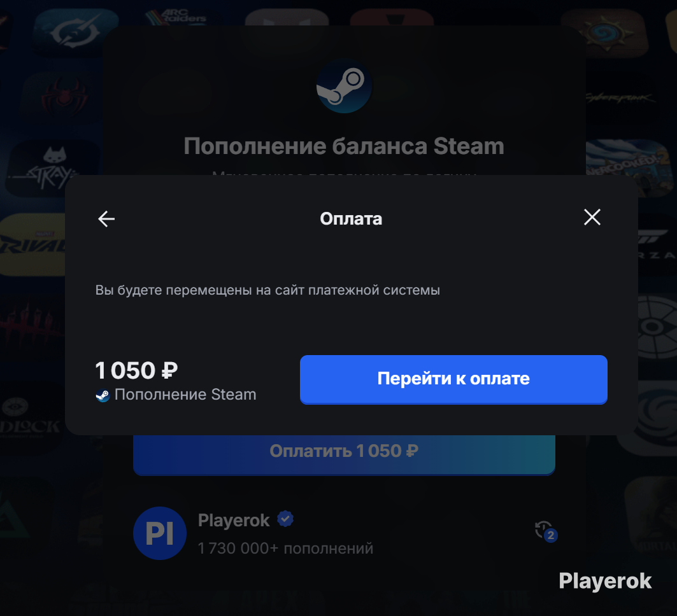The height and width of the screenshot is (616, 677).
Task: Click the Playerok seller name
Action: [234, 521]
